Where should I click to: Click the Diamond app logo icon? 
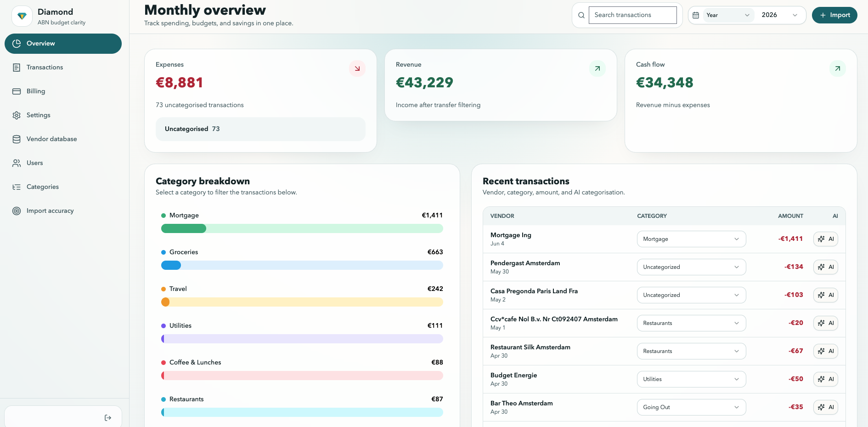(x=22, y=16)
